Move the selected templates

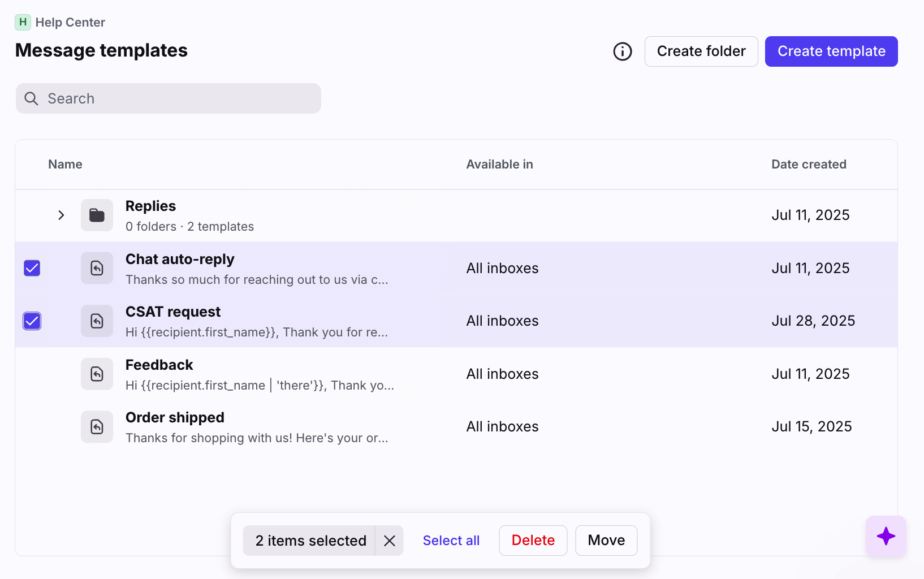[606, 541]
